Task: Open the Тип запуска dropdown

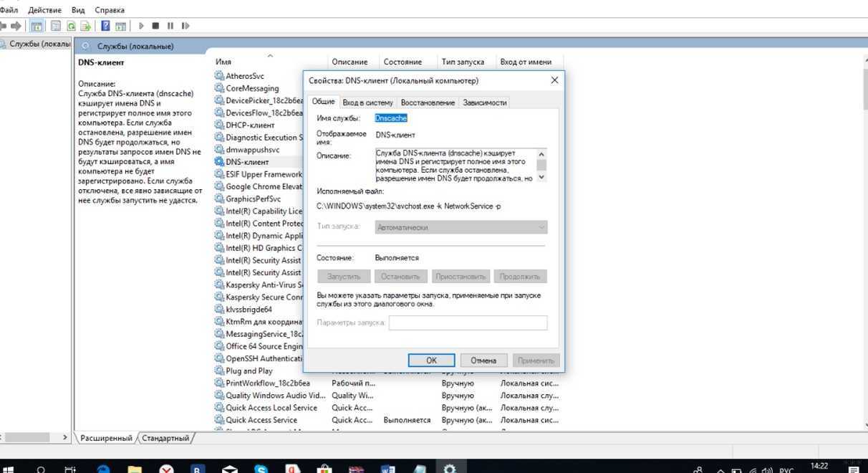Action: click(x=461, y=227)
